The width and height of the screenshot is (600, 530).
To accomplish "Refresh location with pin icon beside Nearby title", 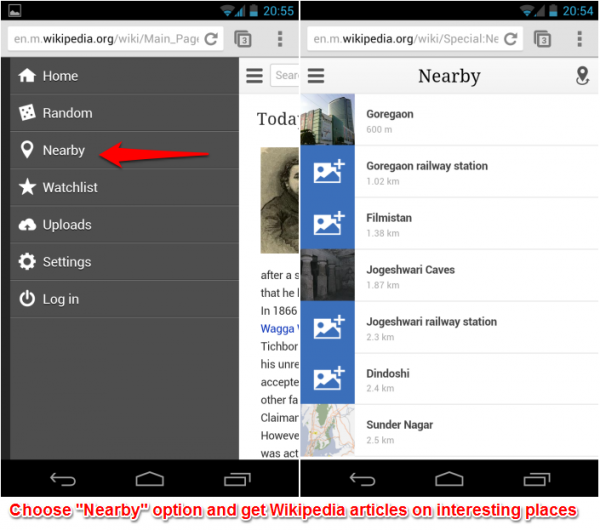I will click(x=582, y=76).
